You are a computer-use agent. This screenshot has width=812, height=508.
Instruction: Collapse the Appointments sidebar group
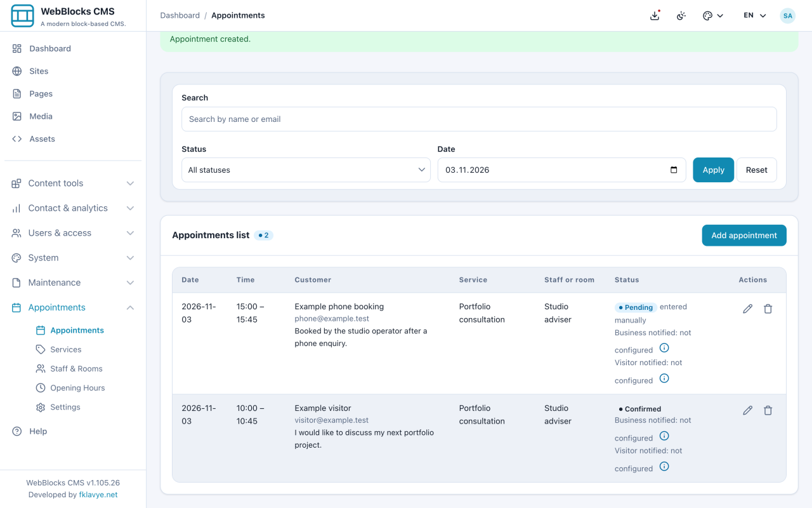pos(73,307)
